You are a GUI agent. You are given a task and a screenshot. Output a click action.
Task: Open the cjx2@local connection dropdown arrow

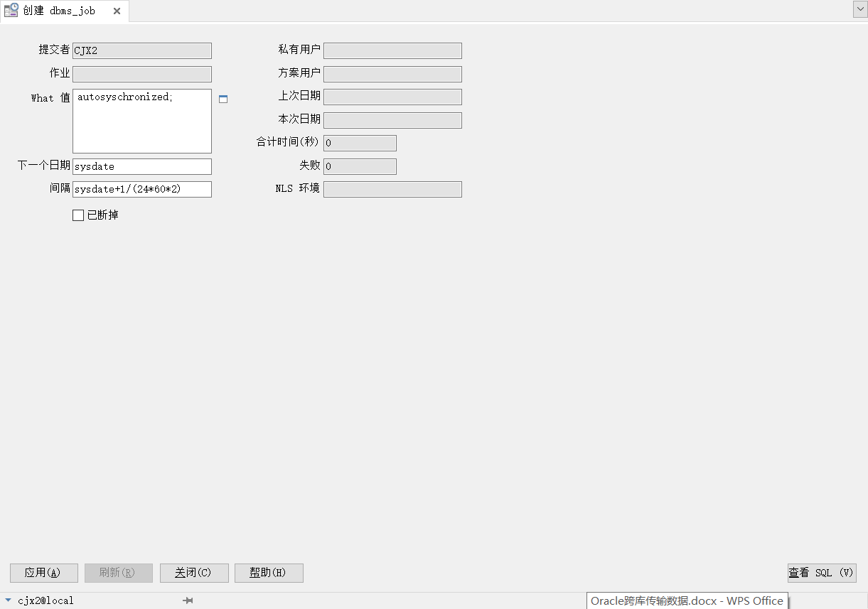coord(8,600)
